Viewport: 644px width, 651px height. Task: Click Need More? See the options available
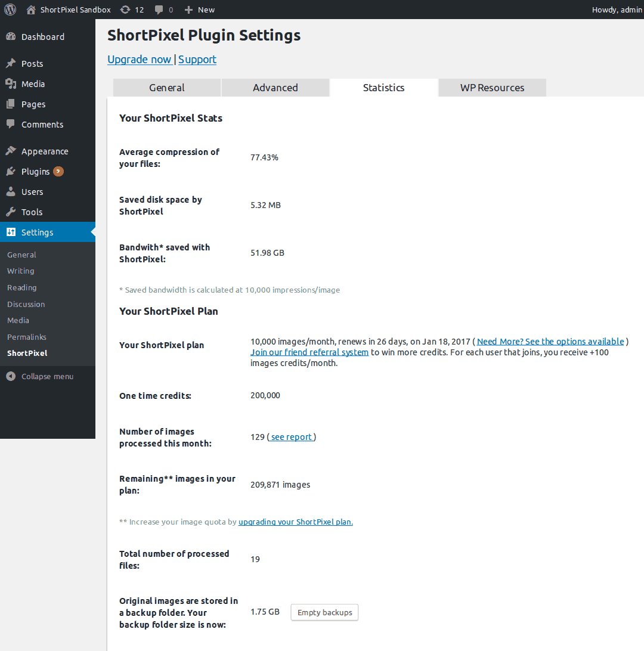point(550,341)
